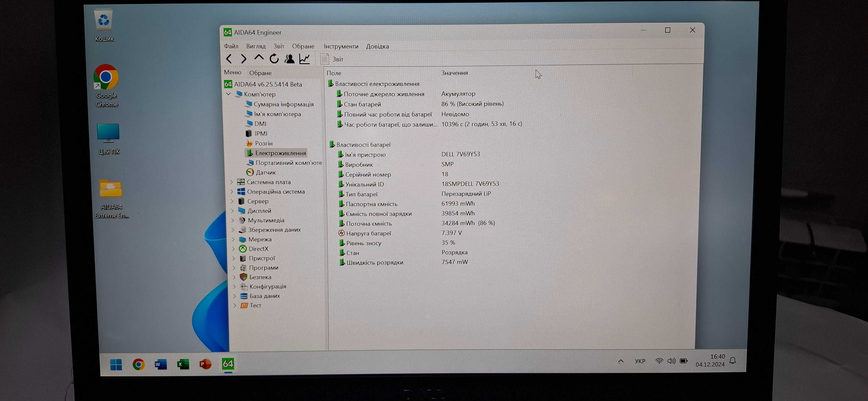Open the user-manager person icon in toolbar
Viewport: 868px width, 401px height.
[290, 59]
